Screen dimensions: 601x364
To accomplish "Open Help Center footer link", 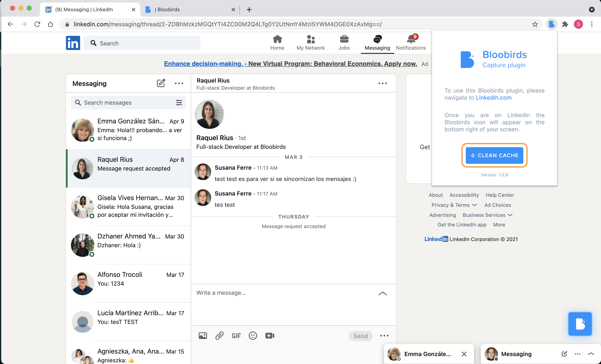I will [x=500, y=195].
